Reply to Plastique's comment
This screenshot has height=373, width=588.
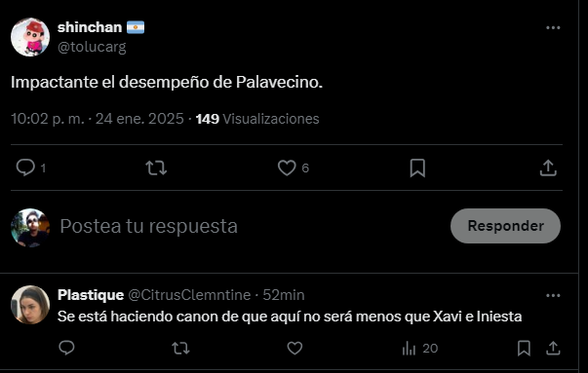(x=66, y=349)
